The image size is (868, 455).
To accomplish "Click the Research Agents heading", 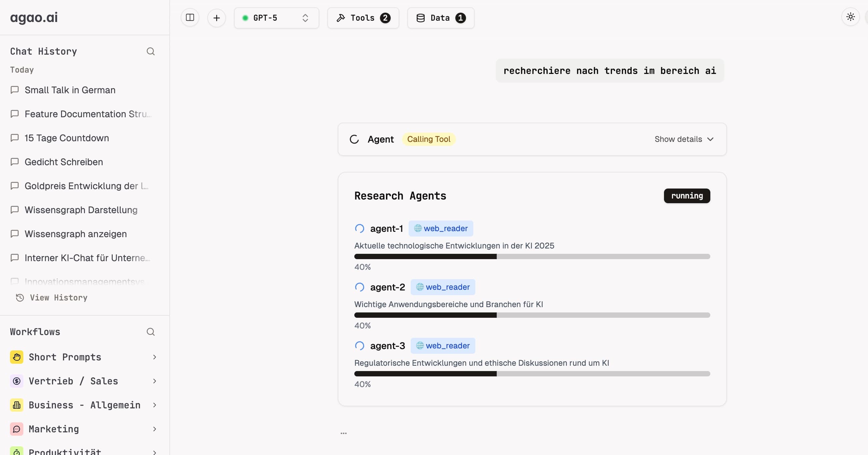I will [400, 196].
